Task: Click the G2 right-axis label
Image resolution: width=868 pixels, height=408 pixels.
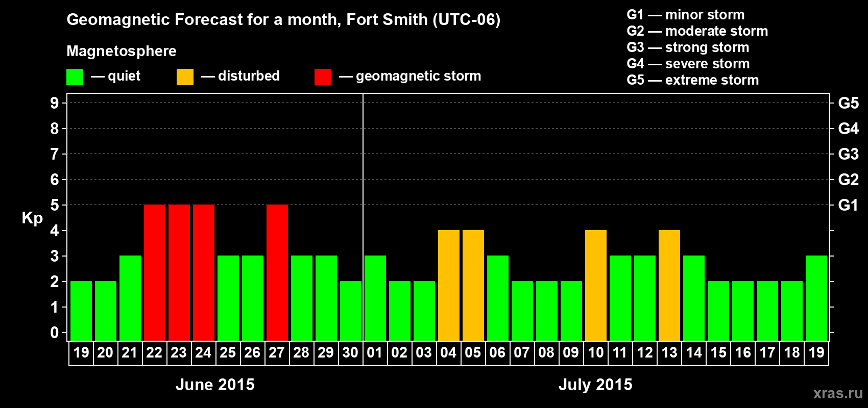Action: click(x=848, y=180)
